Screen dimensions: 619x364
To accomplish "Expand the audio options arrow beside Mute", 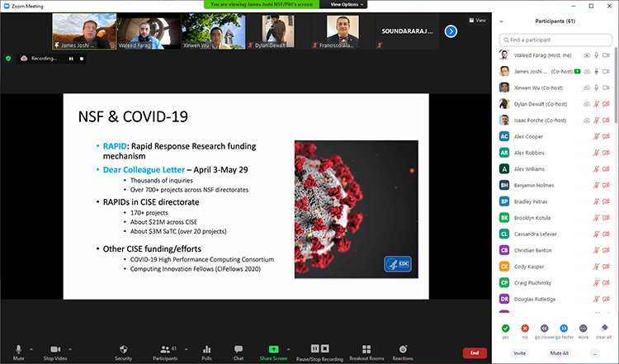I will pos(31,349).
